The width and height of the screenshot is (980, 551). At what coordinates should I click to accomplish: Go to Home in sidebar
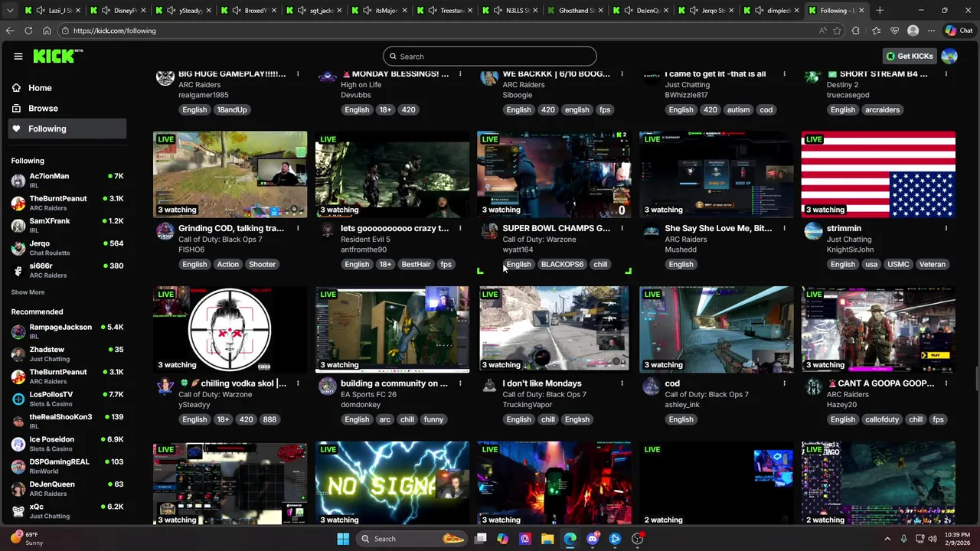point(67,88)
